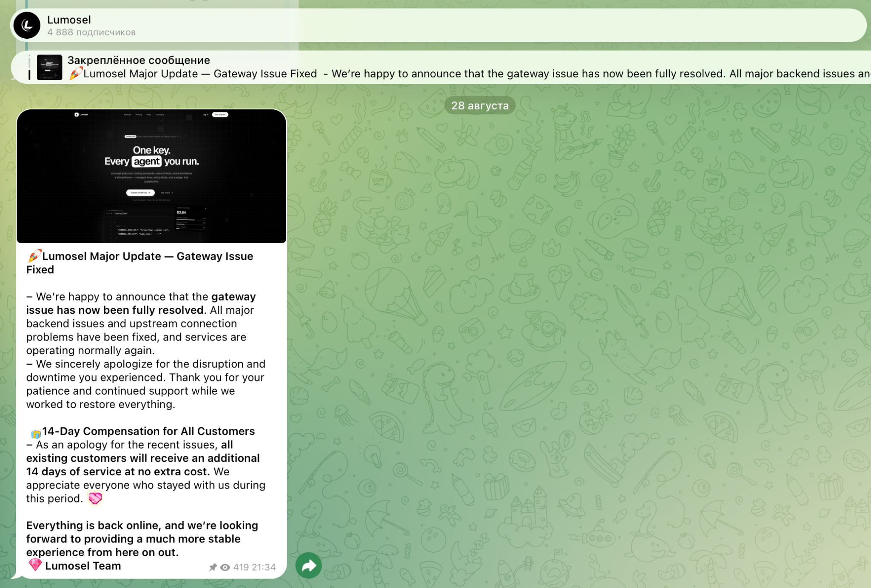
Task: Jump to pinned message preview text
Action: [x=469, y=74]
